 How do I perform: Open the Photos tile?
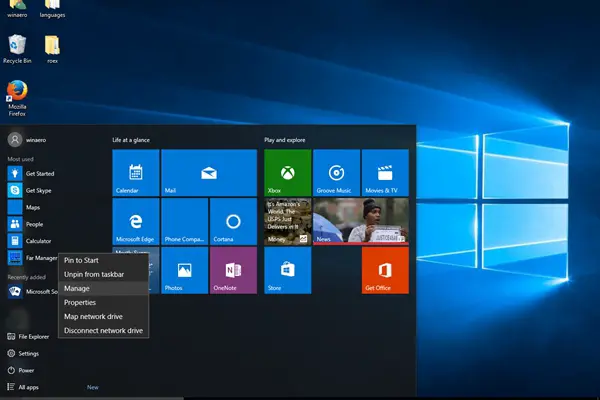184,270
